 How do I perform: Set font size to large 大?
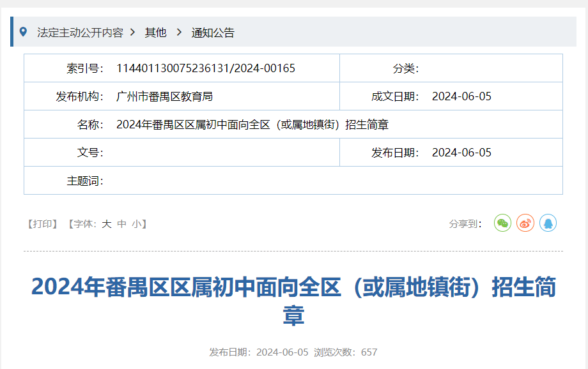click(x=106, y=223)
